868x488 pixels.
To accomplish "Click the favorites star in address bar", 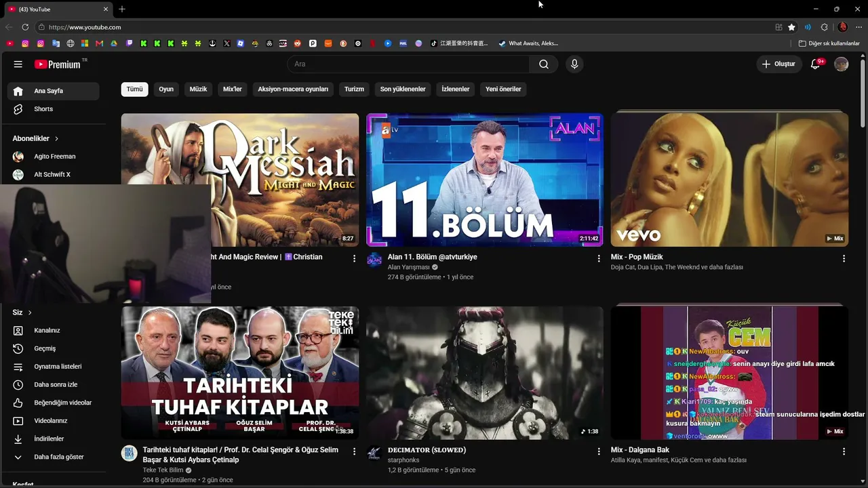I will (x=791, y=27).
